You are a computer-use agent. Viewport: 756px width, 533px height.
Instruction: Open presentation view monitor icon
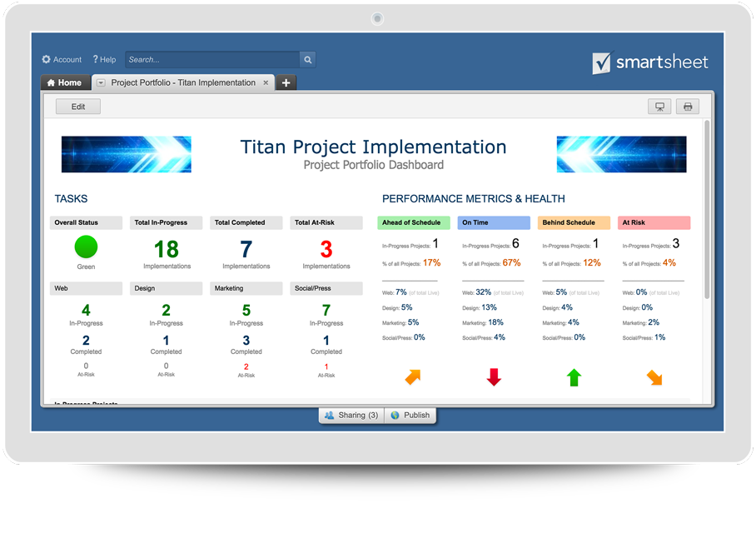(659, 107)
